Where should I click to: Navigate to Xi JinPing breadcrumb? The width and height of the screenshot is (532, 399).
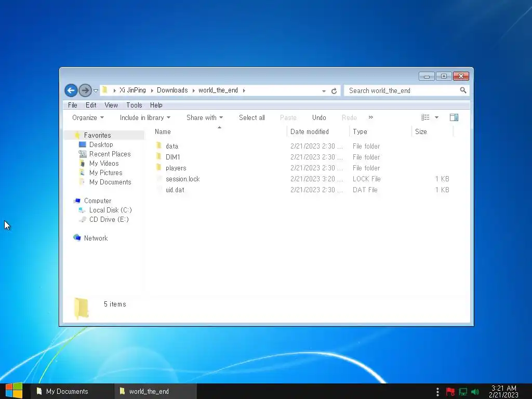pyautogui.click(x=132, y=90)
